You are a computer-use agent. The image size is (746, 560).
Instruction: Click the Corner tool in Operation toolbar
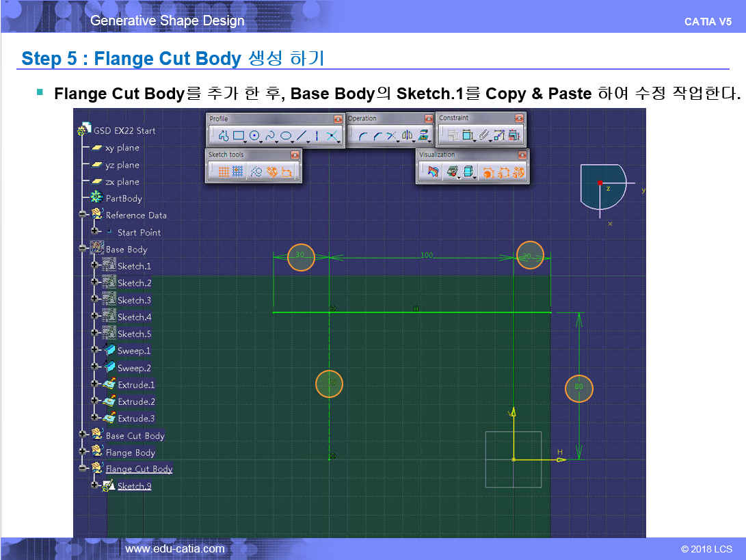(362, 136)
